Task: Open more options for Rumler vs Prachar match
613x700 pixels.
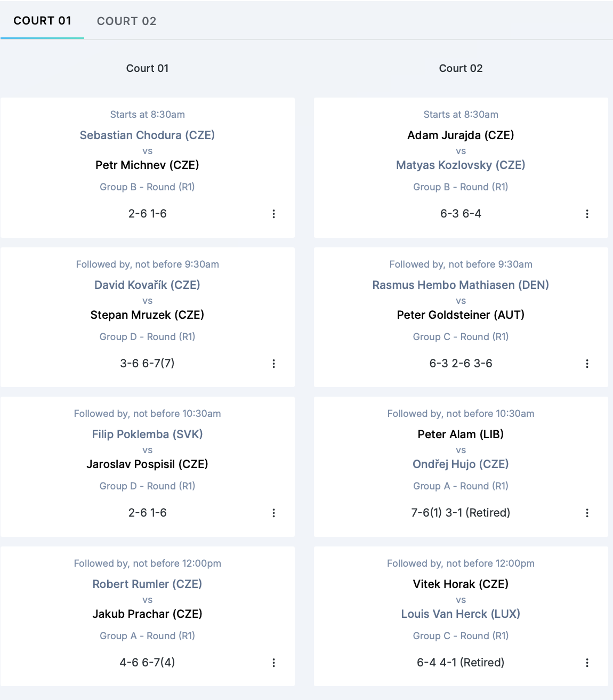Action: pyautogui.click(x=273, y=663)
